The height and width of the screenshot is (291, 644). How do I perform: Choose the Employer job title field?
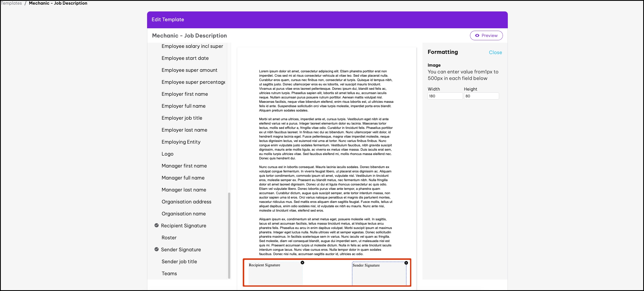click(182, 118)
